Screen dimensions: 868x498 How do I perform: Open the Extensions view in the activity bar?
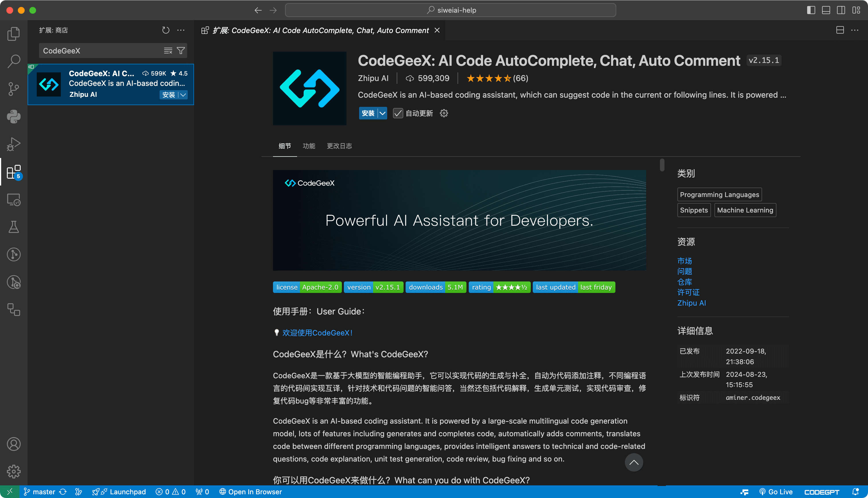[14, 172]
